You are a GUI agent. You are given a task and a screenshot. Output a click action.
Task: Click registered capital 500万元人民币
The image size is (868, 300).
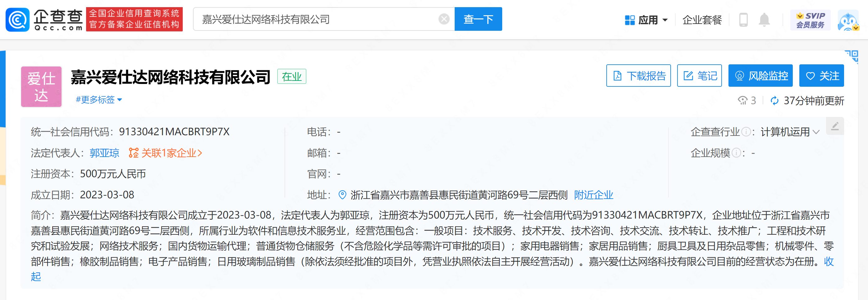tap(113, 174)
